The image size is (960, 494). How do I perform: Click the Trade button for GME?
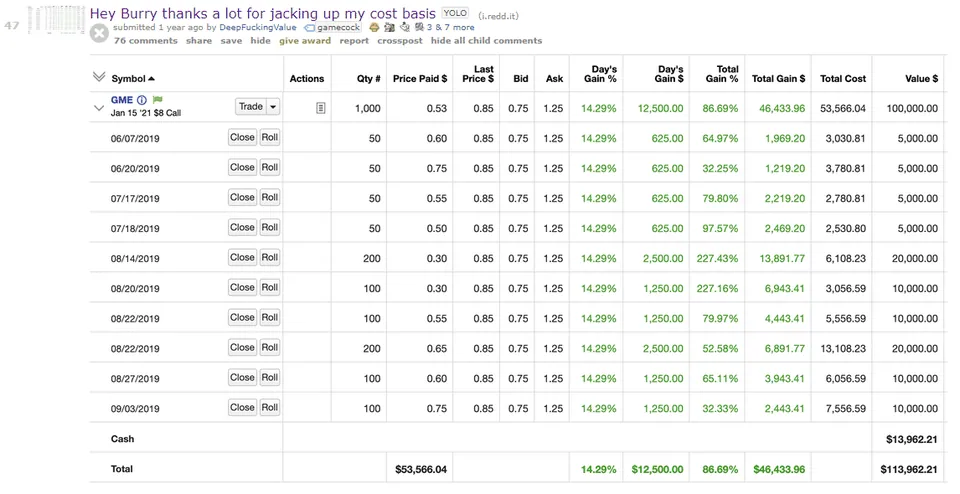point(251,107)
